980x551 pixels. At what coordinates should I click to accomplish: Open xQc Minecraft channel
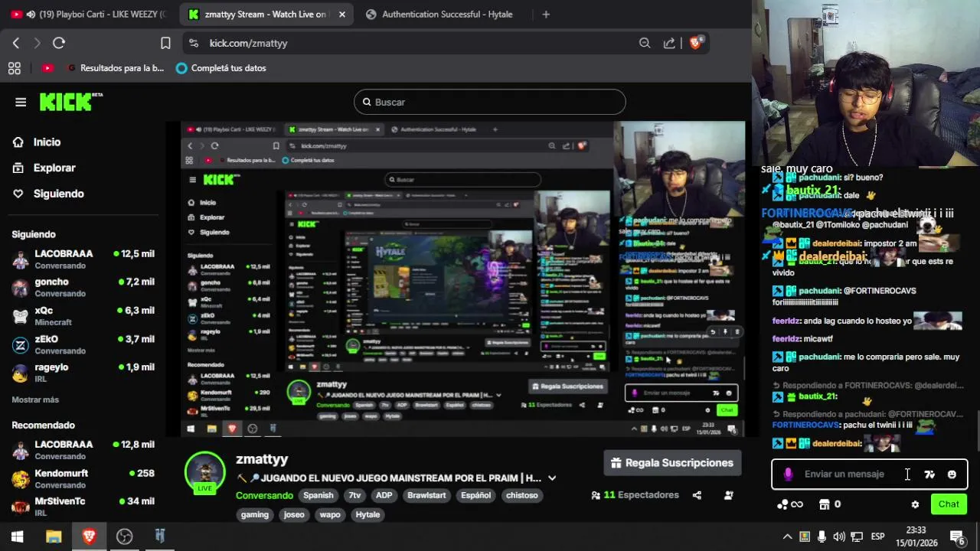pyautogui.click(x=83, y=316)
